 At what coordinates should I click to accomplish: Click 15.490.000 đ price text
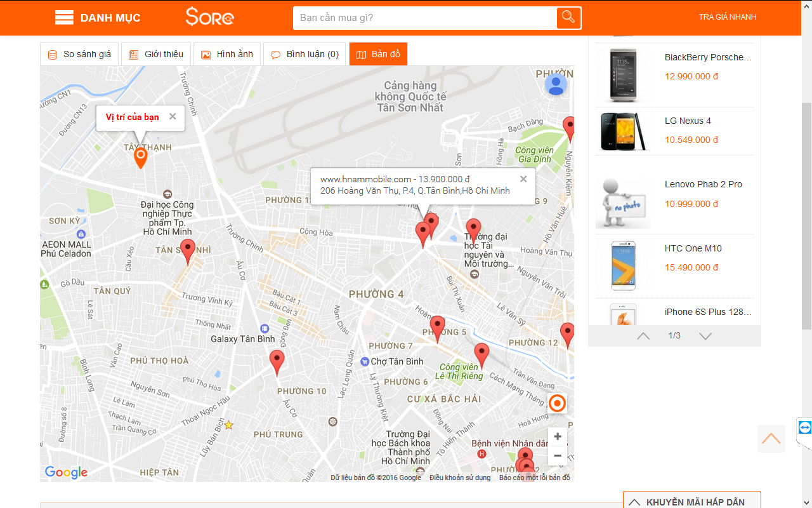point(691,267)
